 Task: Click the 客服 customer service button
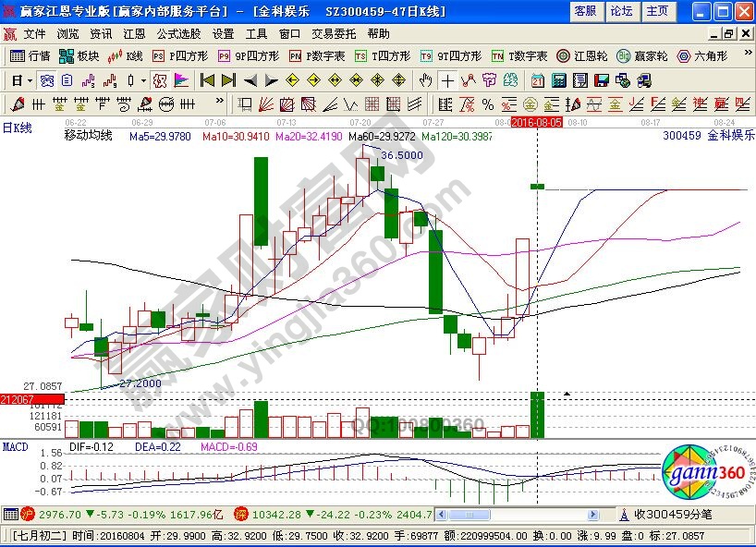585,11
